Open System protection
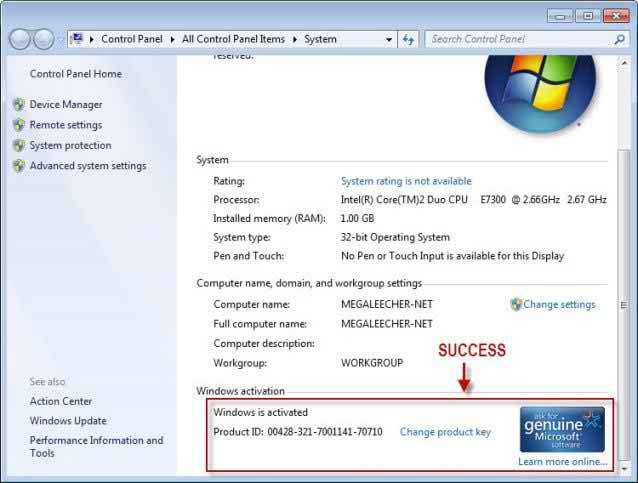The image size is (638, 483). coord(70,145)
